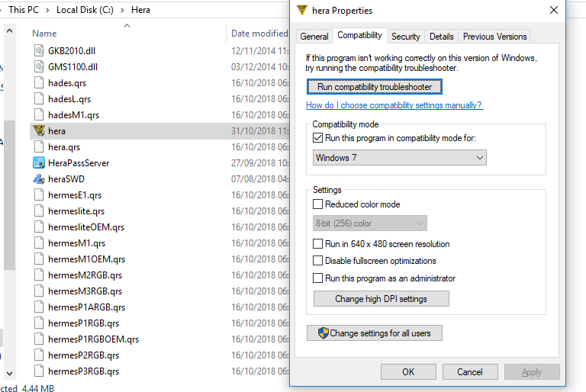Click the shield icon on Change settings for all users
The width and height of the screenshot is (586, 392).
pos(322,333)
